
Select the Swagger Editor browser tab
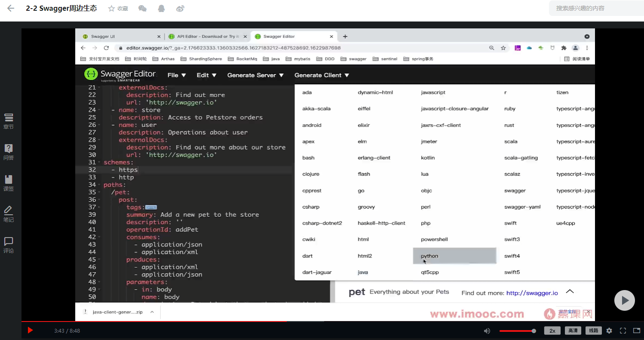[294, 37]
